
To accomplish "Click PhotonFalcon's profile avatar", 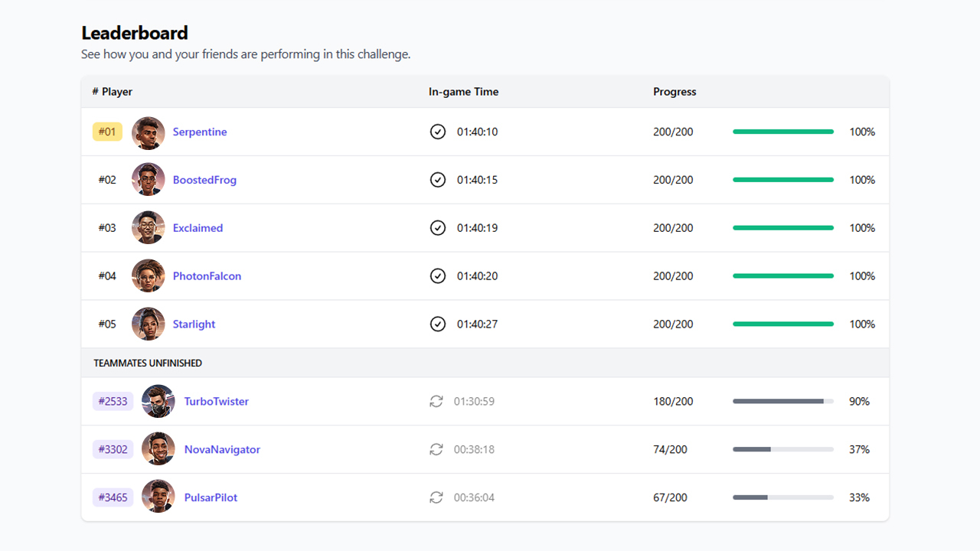I will click(x=148, y=276).
